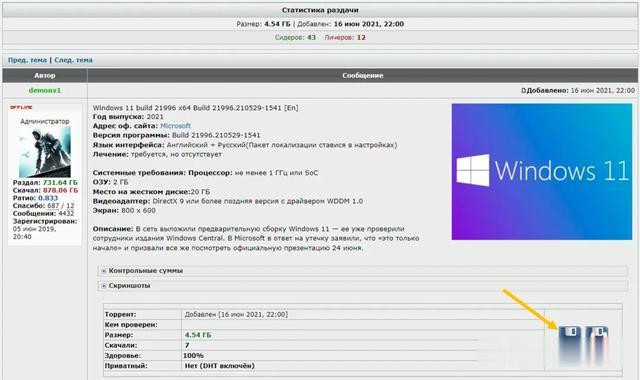Click the 'Торрент:' row value 'Добавлен [16 июн 2021, 22:00]'
The image size is (640, 380).
[236, 314]
